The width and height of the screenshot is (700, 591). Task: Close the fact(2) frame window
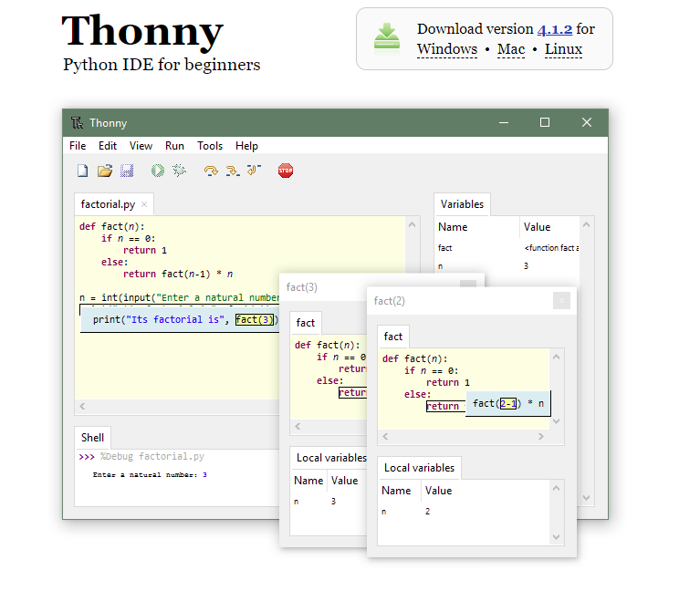click(561, 301)
